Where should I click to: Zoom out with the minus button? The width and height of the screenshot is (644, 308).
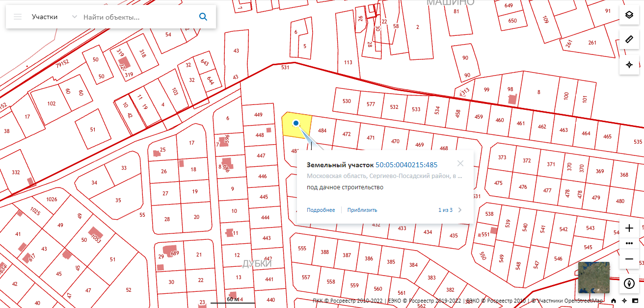click(630, 258)
